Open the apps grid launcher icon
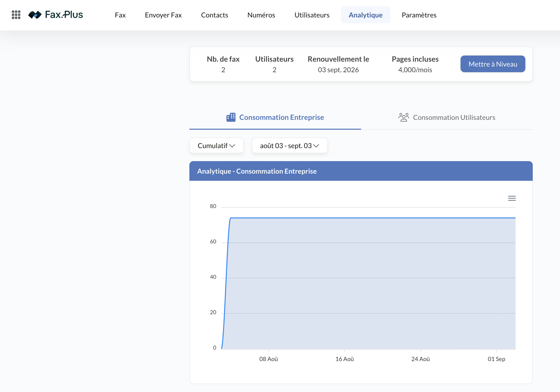 click(16, 15)
